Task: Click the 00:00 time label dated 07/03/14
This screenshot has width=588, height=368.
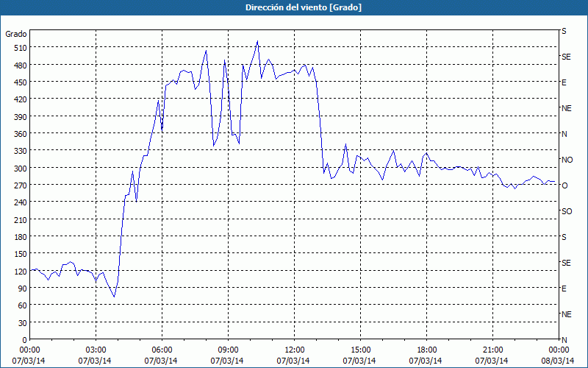Action: [29, 350]
